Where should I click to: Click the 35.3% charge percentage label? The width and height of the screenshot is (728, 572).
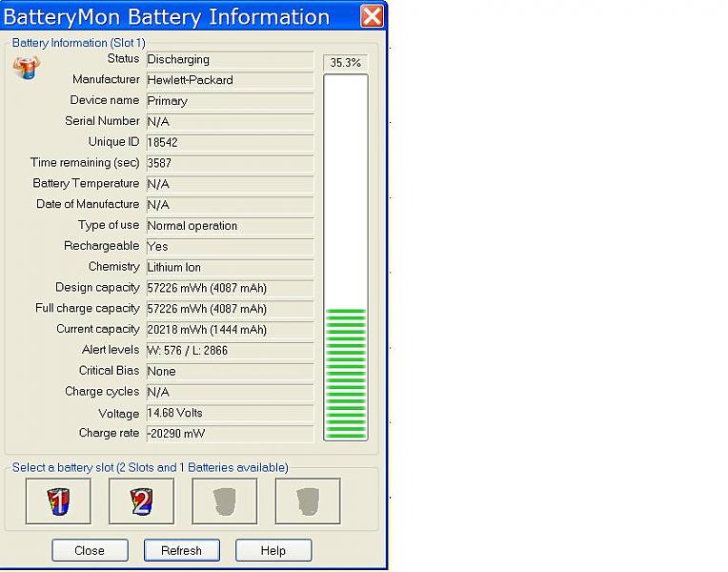tap(345, 63)
